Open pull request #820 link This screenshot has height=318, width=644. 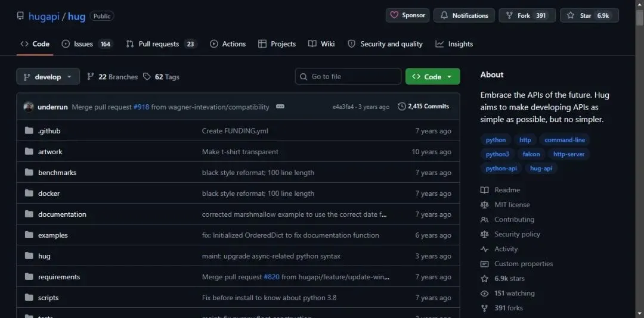tap(271, 277)
